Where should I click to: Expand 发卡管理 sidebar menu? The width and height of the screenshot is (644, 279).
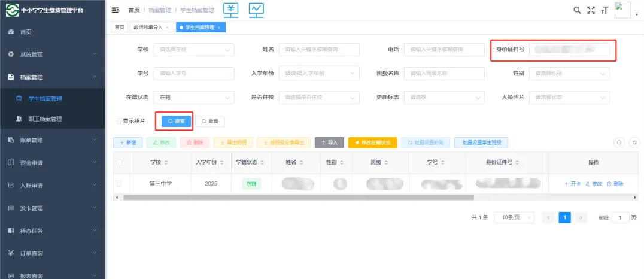point(53,208)
